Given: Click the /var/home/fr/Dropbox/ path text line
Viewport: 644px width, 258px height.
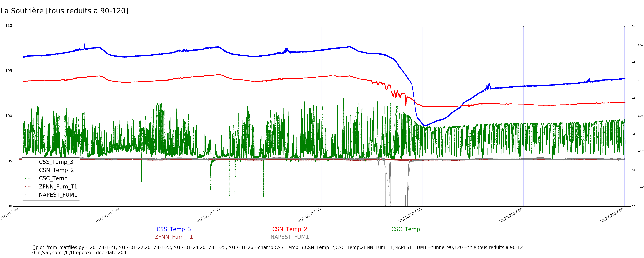Looking at the screenshot, I should coord(79,253).
